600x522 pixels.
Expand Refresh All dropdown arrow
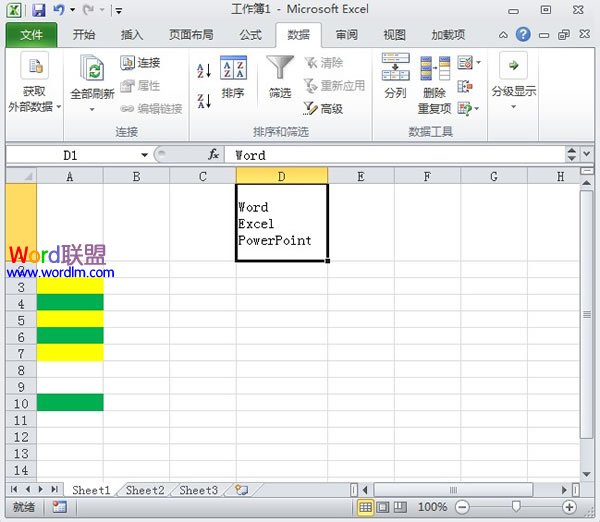point(92,109)
